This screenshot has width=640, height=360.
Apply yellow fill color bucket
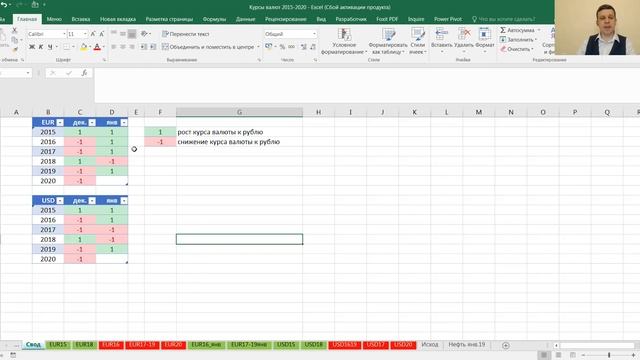(x=84, y=47)
